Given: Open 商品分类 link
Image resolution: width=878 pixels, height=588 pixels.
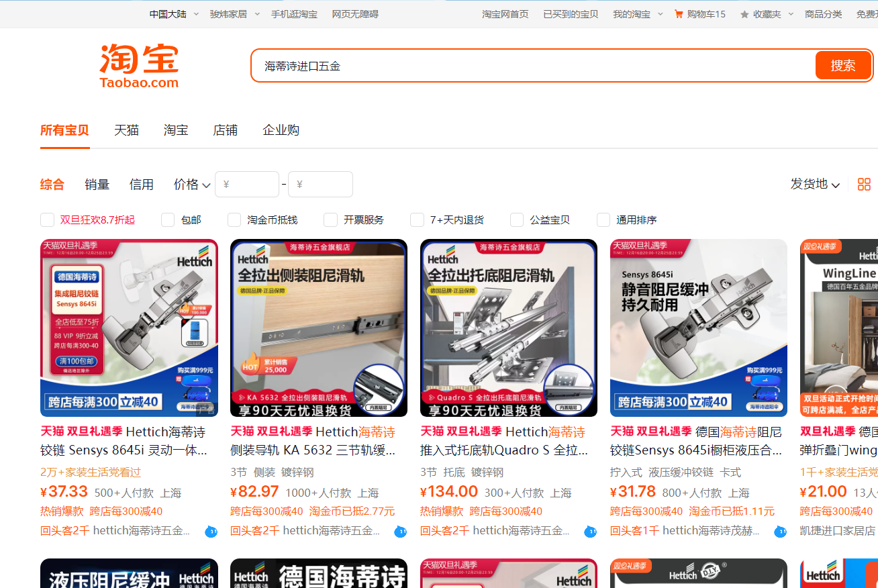Looking at the screenshot, I should click(824, 14).
